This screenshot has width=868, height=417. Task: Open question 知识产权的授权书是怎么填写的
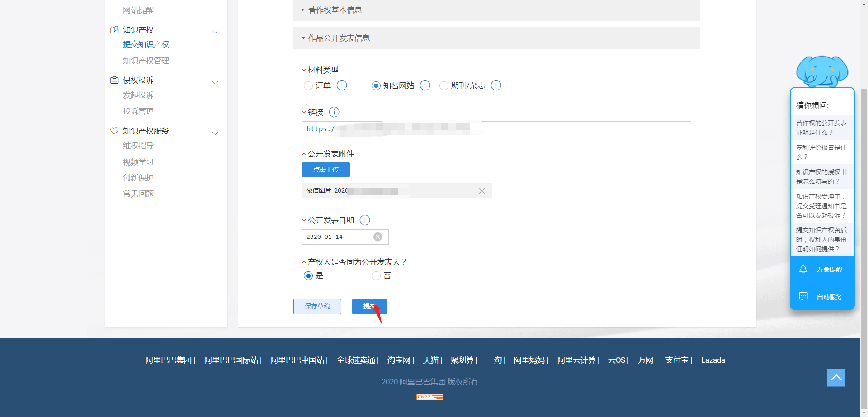pos(822,176)
